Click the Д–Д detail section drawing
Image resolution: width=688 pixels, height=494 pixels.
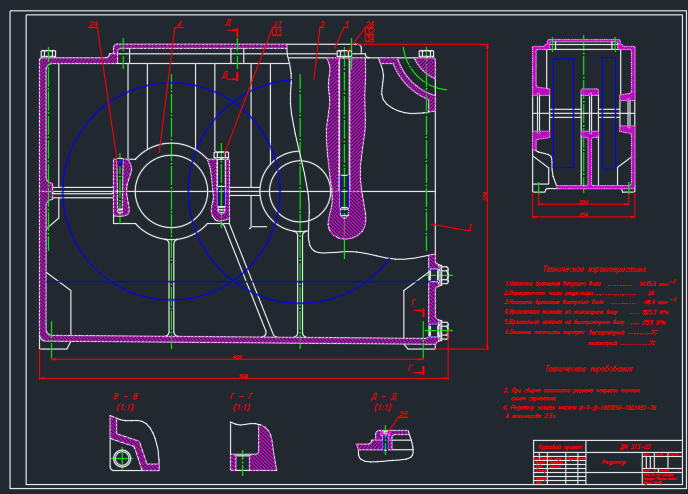[x=384, y=446]
